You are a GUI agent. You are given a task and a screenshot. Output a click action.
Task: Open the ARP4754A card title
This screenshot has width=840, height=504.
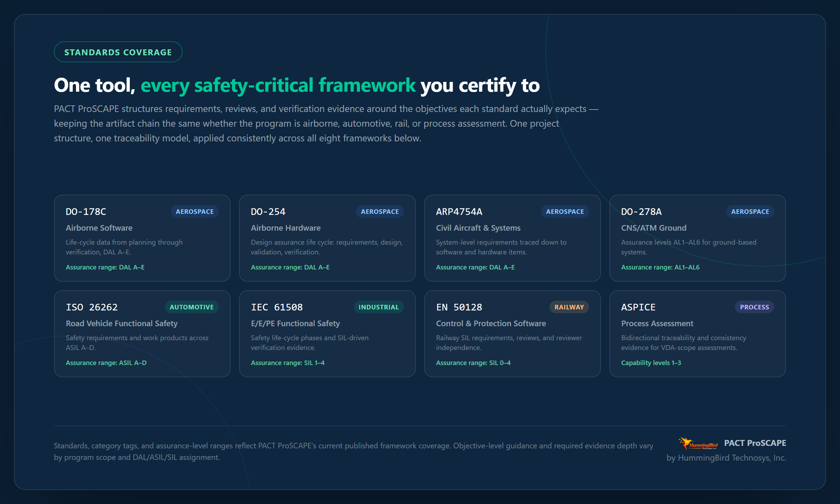[459, 212]
